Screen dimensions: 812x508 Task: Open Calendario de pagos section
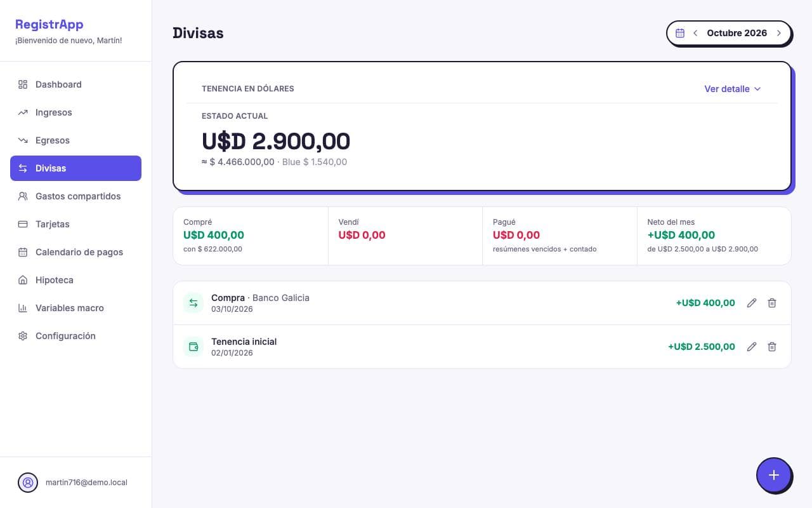pos(75,252)
